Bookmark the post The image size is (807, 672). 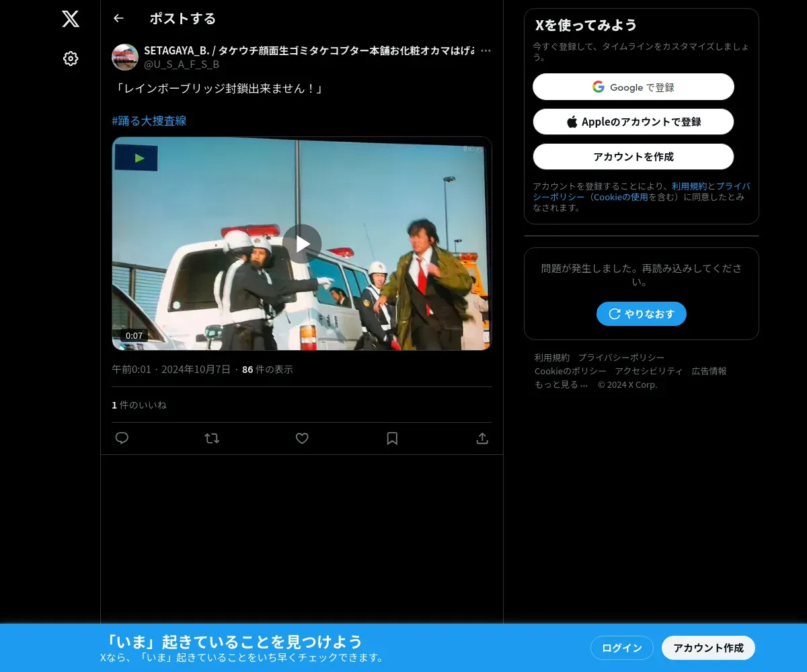point(392,438)
